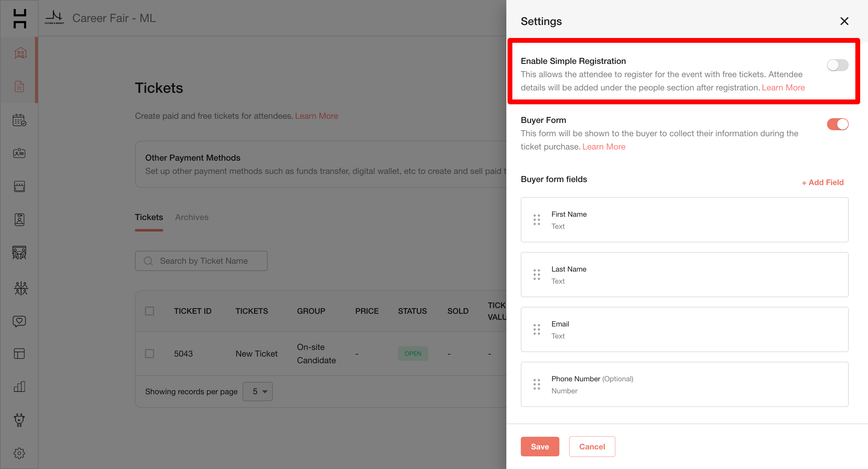Screen dimensions: 868x469
Task: Open the document page icon in sidebar
Action: pos(19,86)
